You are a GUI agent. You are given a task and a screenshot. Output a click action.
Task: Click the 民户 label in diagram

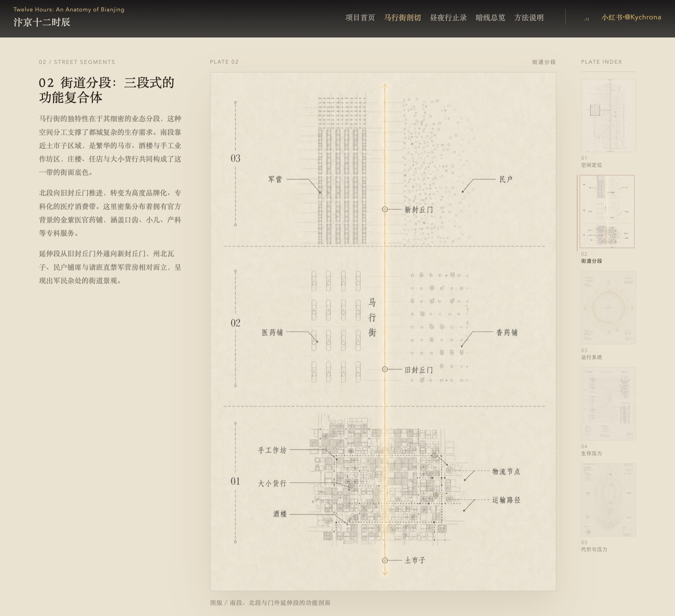click(506, 179)
